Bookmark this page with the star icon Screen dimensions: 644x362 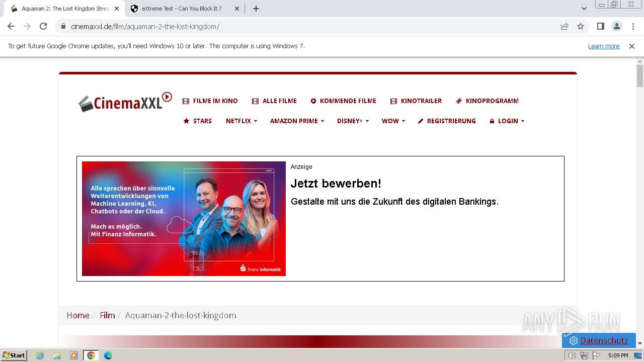tap(581, 26)
